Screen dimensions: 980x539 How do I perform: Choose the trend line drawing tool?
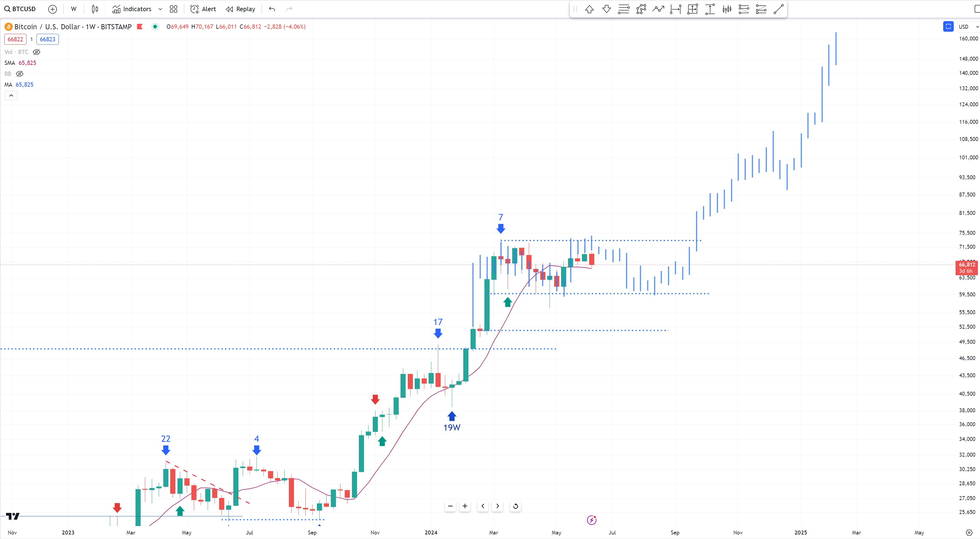pyautogui.click(x=778, y=9)
